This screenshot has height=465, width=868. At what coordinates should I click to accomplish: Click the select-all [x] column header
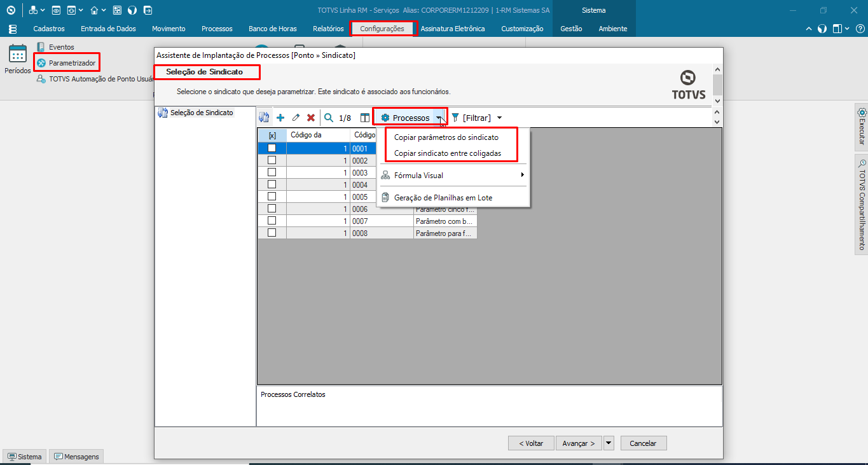coord(272,135)
